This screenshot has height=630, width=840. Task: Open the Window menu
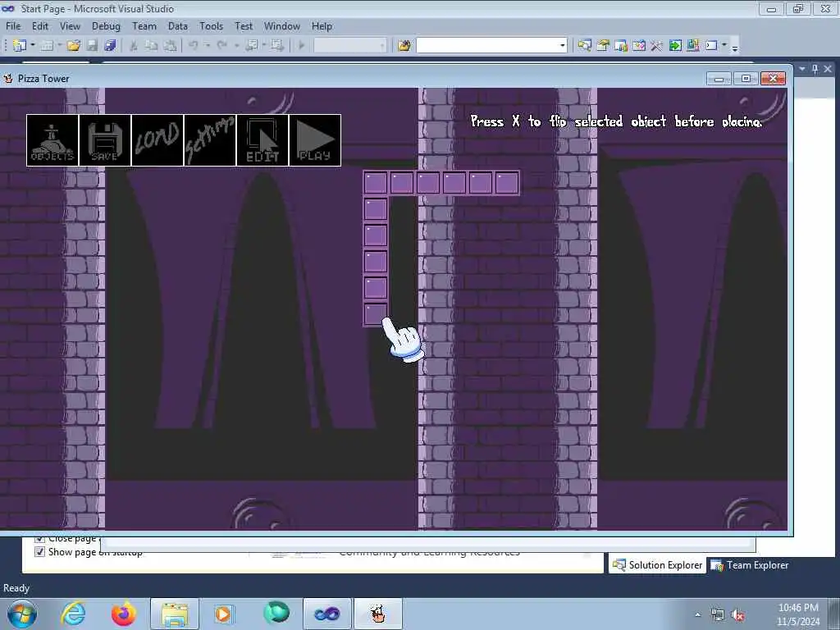click(x=282, y=26)
